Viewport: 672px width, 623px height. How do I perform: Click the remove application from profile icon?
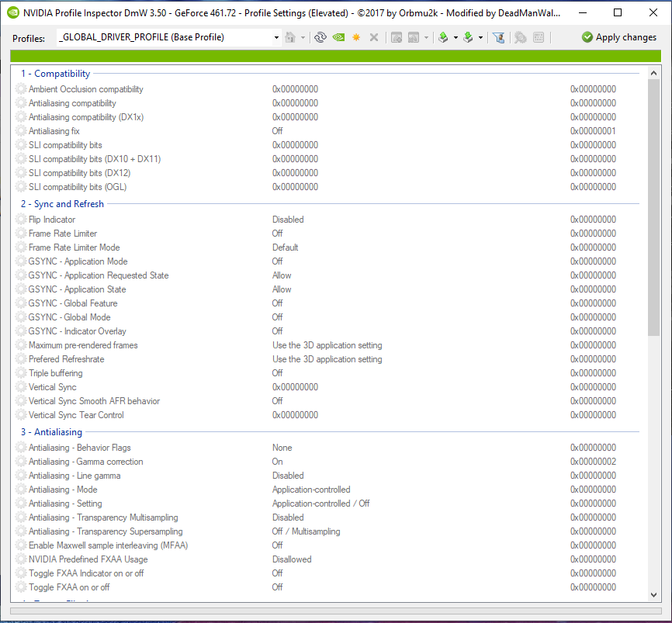tap(414, 38)
